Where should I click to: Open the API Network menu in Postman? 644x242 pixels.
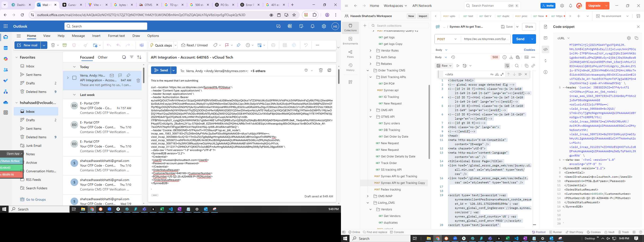[422, 5]
